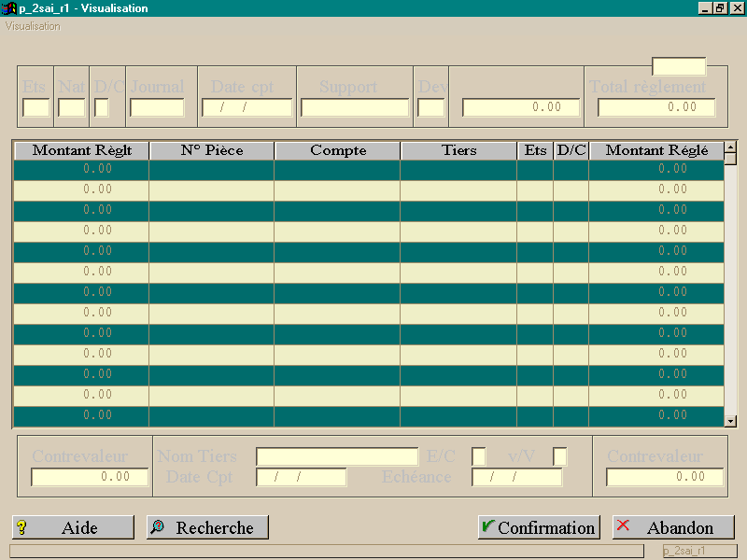
Task: Click the question mark Aide icon
Action: tap(21, 527)
